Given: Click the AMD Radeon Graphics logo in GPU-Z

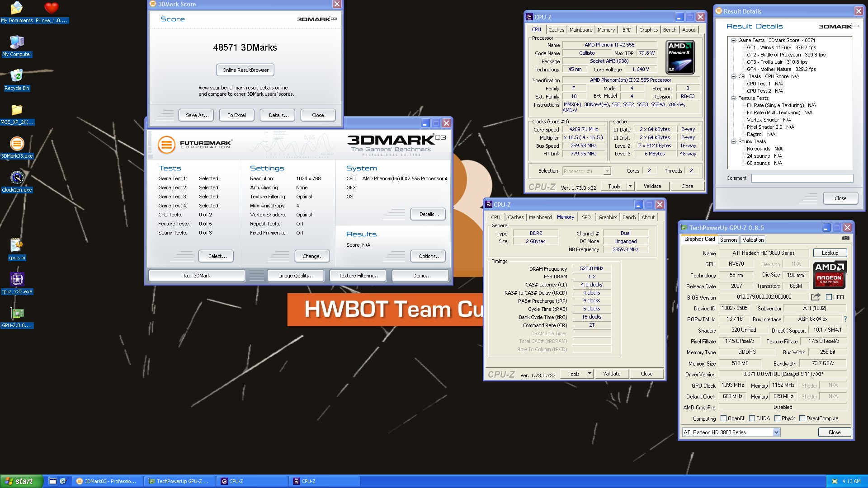Looking at the screenshot, I should pyautogui.click(x=830, y=274).
